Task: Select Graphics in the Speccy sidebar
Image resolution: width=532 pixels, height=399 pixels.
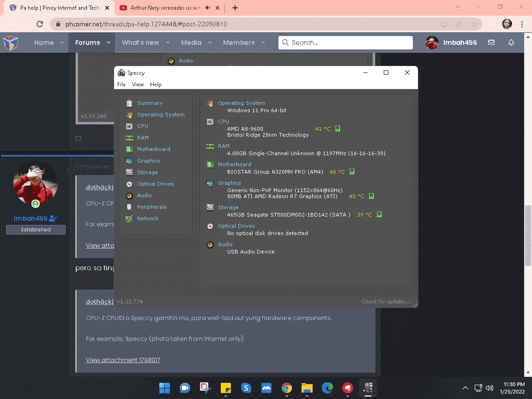Action: 149,161
